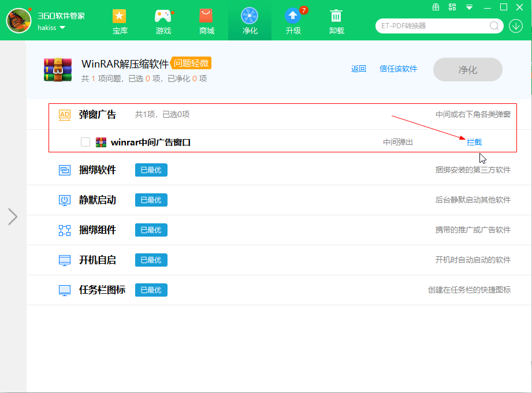Click the AD 弹窗广告 icon
532x393 pixels.
(65, 115)
